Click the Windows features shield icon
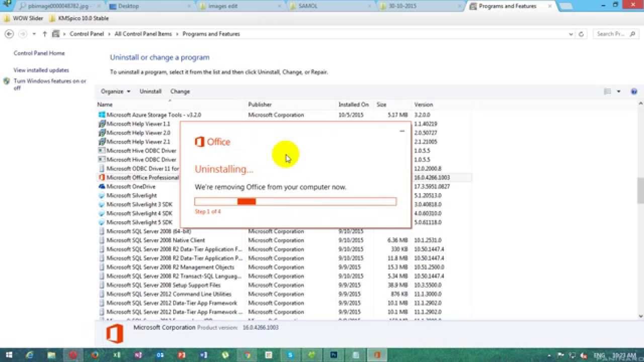Image resolution: width=644 pixels, height=362 pixels. click(x=7, y=81)
